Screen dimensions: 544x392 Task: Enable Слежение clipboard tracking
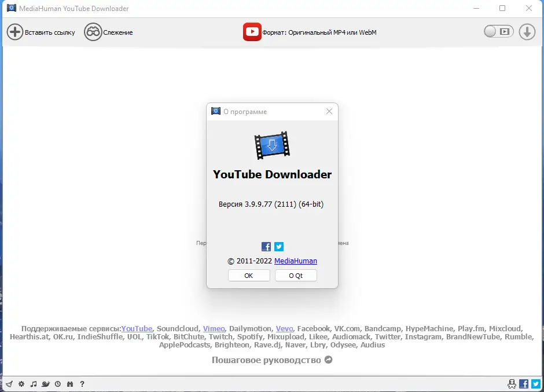pyautogui.click(x=108, y=32)
